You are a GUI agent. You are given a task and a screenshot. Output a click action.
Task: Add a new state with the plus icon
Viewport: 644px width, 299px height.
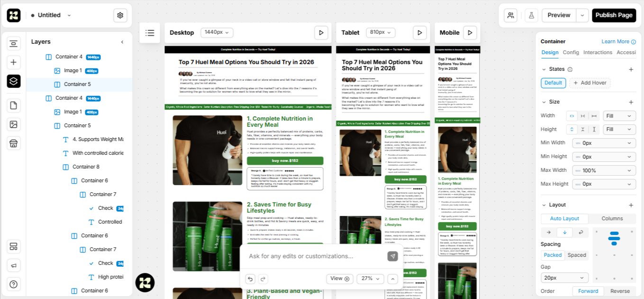631,69
